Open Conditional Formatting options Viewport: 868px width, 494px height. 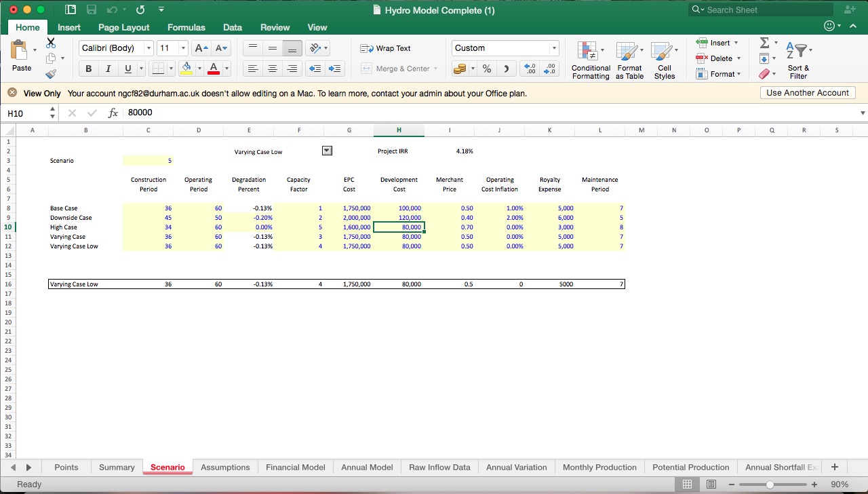pos(590,60)
